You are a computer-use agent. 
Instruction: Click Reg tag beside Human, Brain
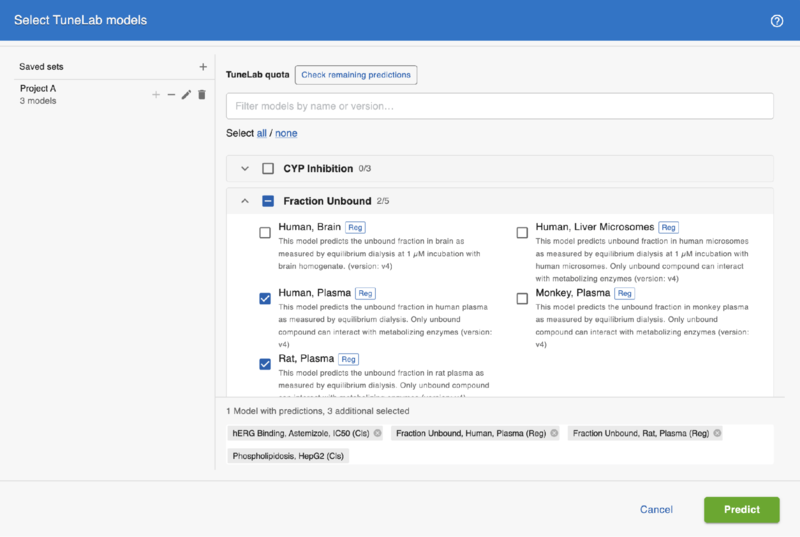click(355, 227)
